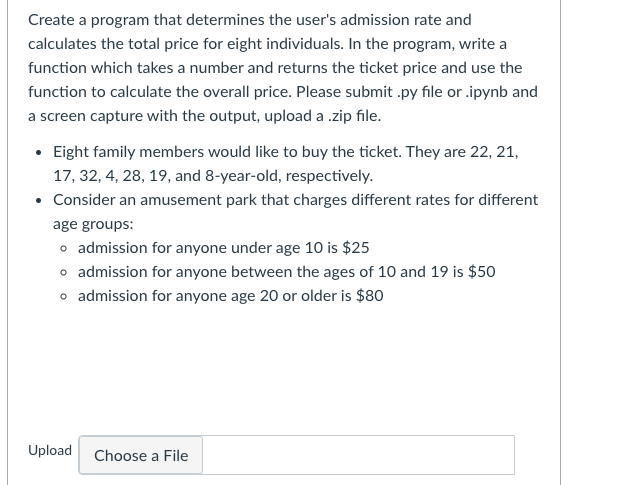Viewport: 620px width, 485px height.
Task: Click the ".ipynb" word in the paragraph
Action: 487,92
